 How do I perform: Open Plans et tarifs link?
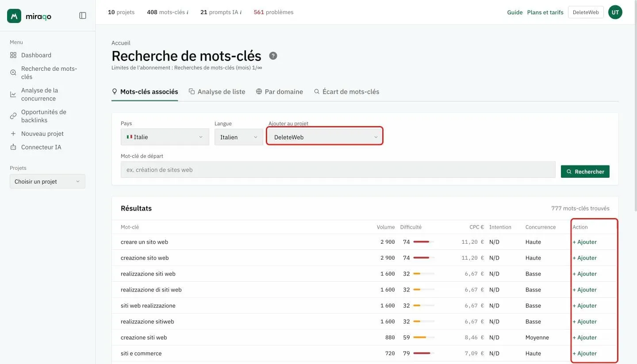(x=545, y=12)
